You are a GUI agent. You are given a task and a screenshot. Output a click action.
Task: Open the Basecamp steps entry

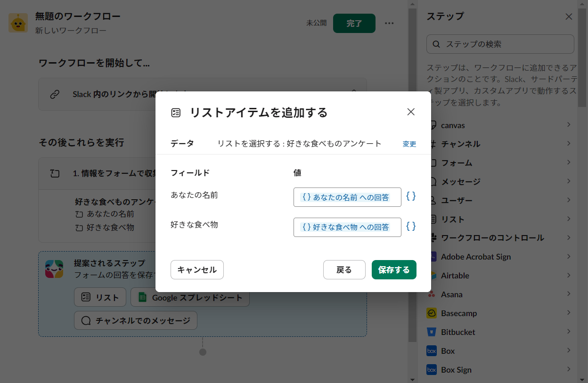tap(500, 313)
